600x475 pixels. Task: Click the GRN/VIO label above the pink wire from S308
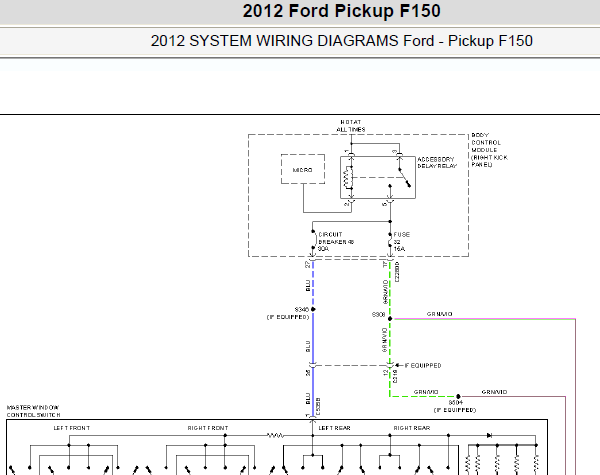pyautogui.click(x=439, y=314)
